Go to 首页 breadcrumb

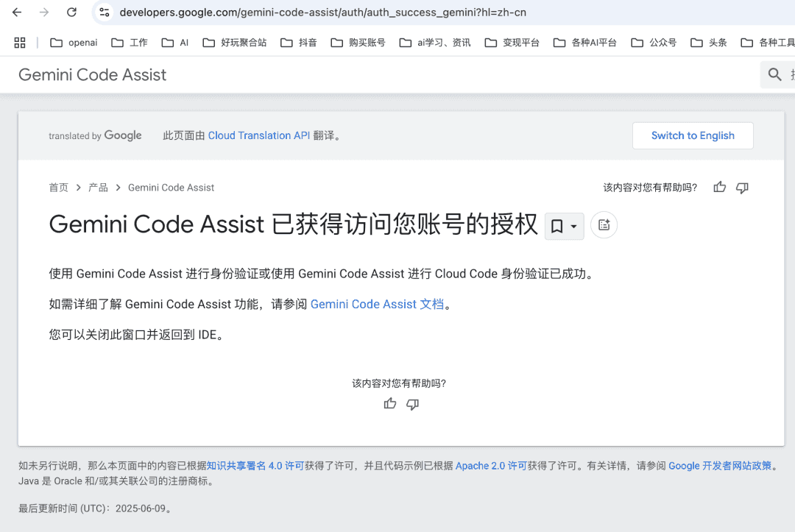(58, 188)
